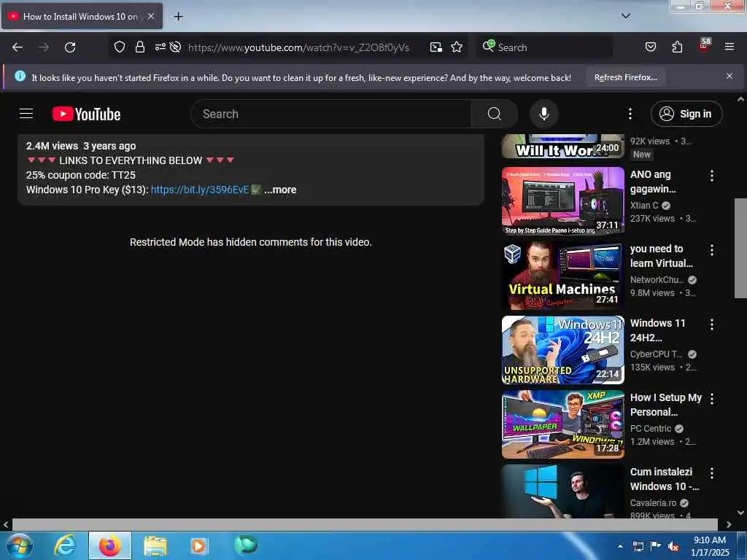Open options menu for Cum instalezi Windows 10

[711, 472]
